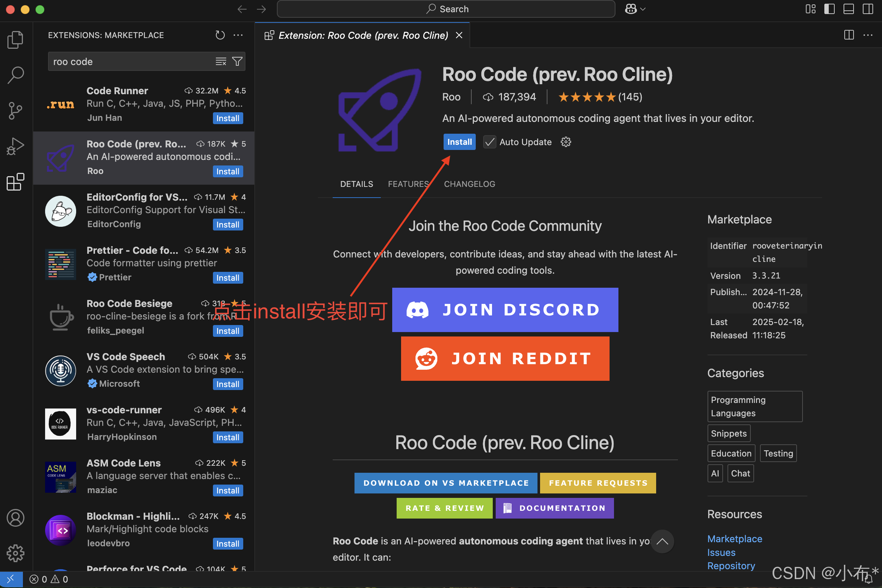Open the Copilot chat menu
Screen dimensions: 882x588
635,9
